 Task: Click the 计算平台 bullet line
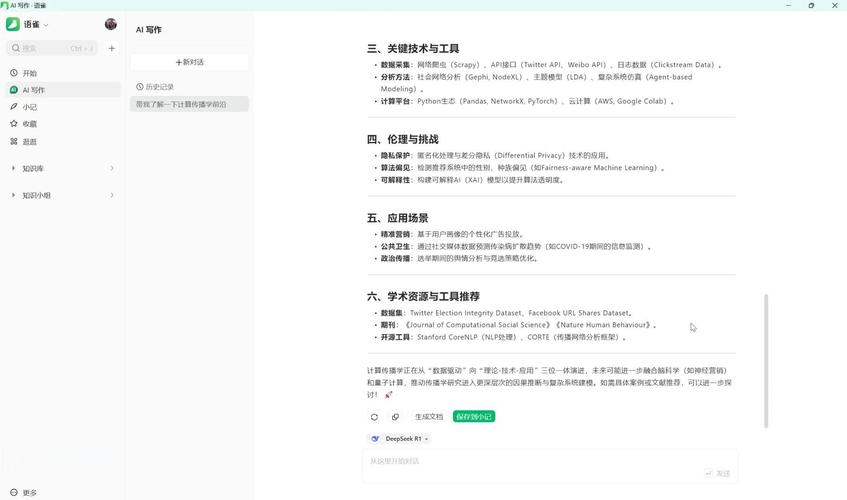pos(527,102)
